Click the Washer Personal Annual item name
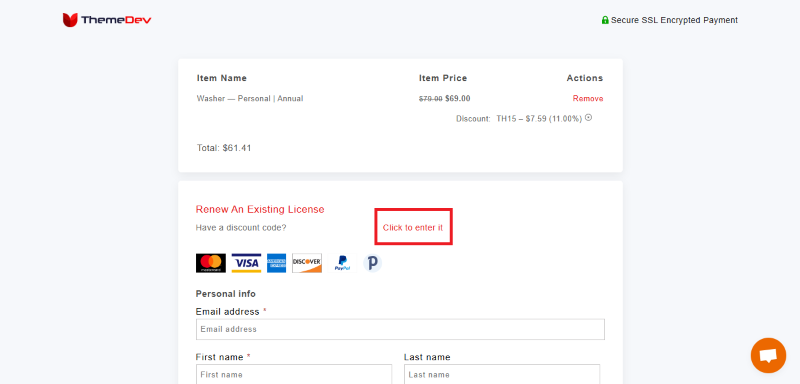The height and width of the screenshot is (384, 800). point(250,98)
